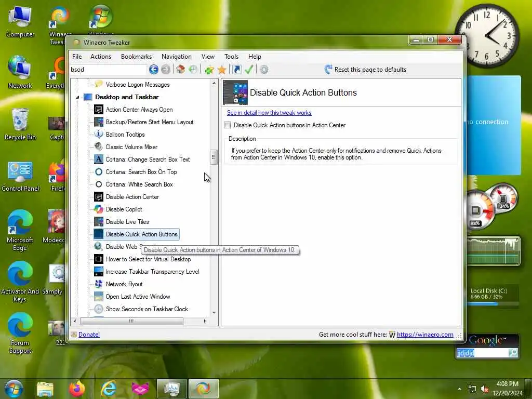Click the tree scrollbar down arrow

tap(214, 312)
